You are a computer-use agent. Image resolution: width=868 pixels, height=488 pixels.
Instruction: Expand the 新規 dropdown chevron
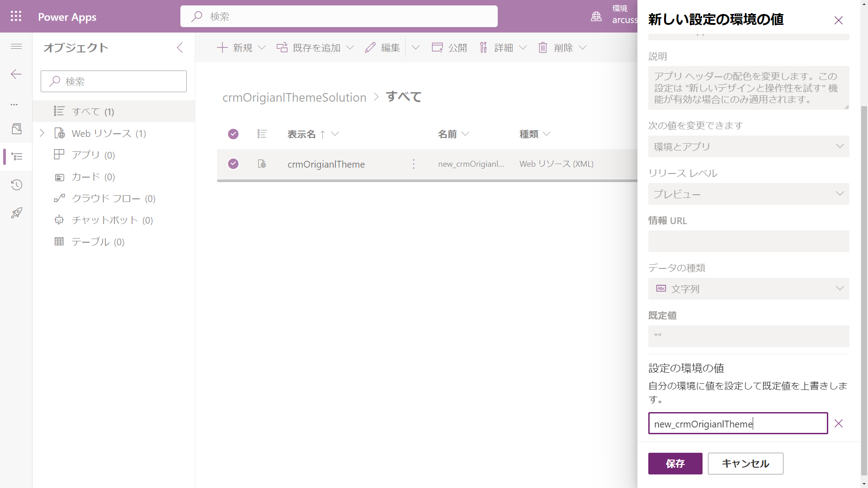coord(262,47)
